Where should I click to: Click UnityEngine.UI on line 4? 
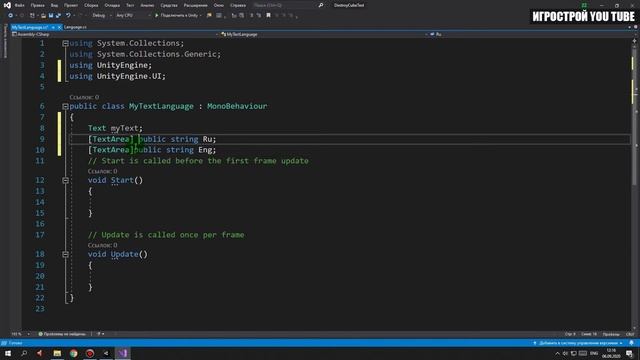click(x=129, y=76)
